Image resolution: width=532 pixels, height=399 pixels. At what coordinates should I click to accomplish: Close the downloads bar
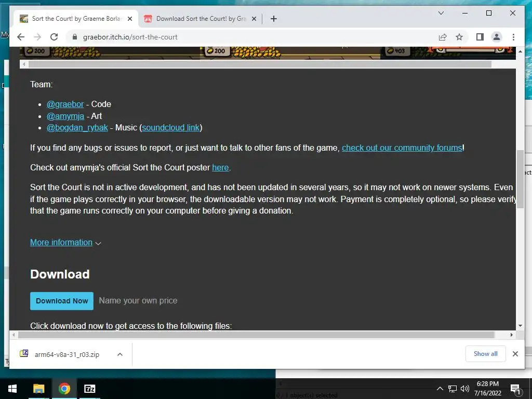[515, 354]
